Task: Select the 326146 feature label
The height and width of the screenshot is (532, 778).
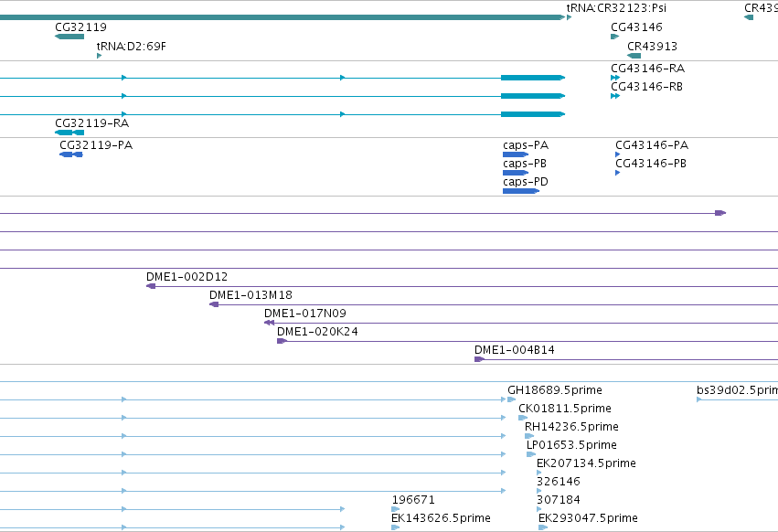Action: point(559,482)
